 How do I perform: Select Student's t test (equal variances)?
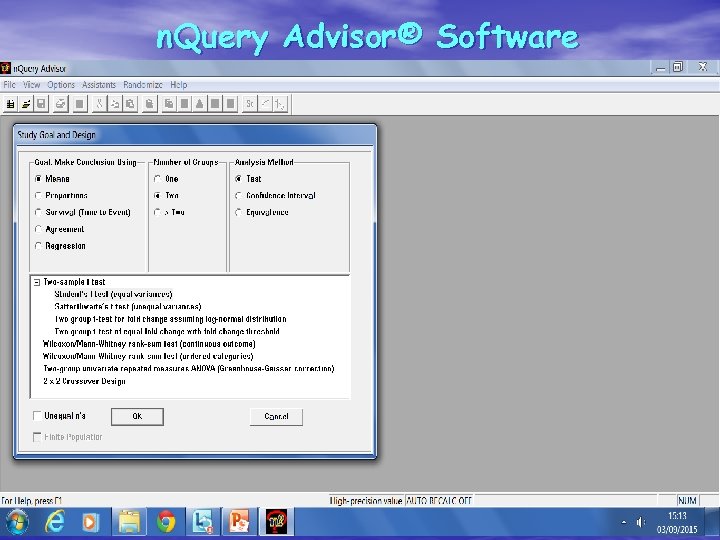113,294
